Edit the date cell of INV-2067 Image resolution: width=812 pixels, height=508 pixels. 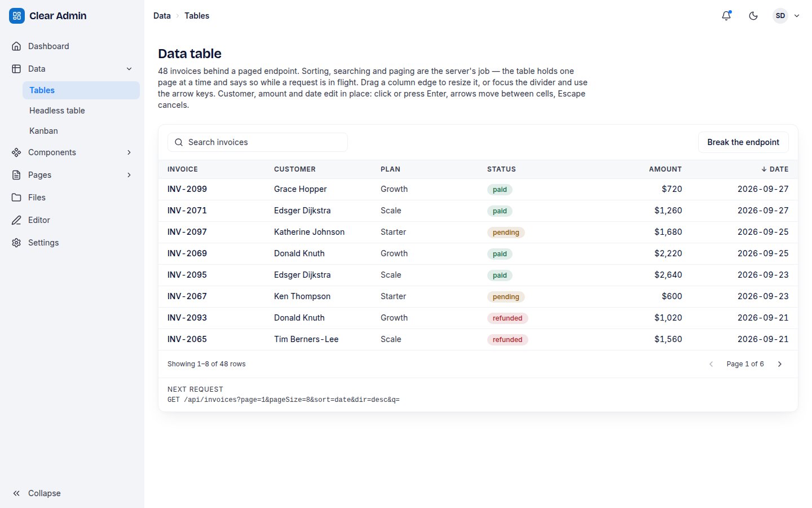point(763,296)
